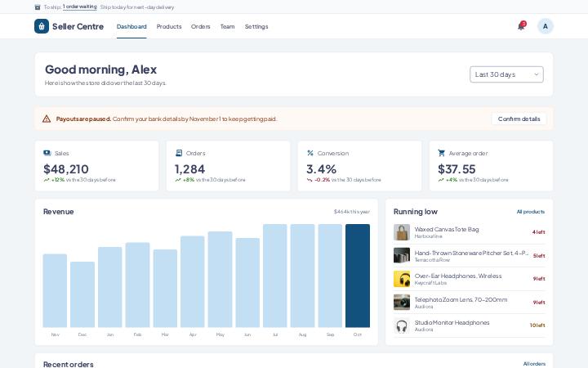The width and height of the screenshot is (588, 368).
Task: Click the 4 left stock label
Action: coord(538,232)
